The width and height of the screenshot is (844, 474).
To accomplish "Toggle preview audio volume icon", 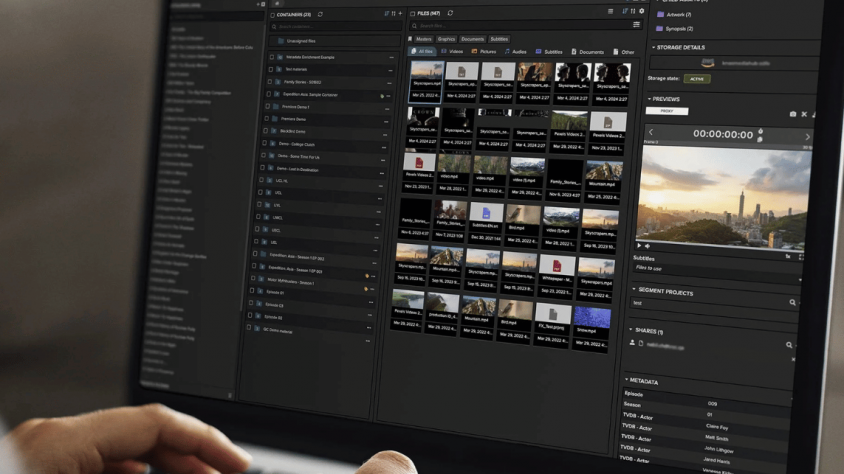I will tap(648, 246).
